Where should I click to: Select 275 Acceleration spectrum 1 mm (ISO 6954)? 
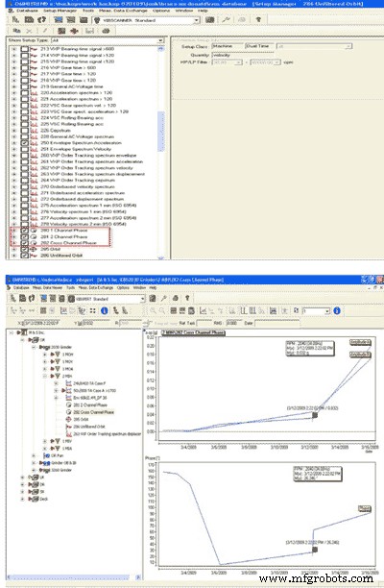pyautogui.click(x=88, y=205)
